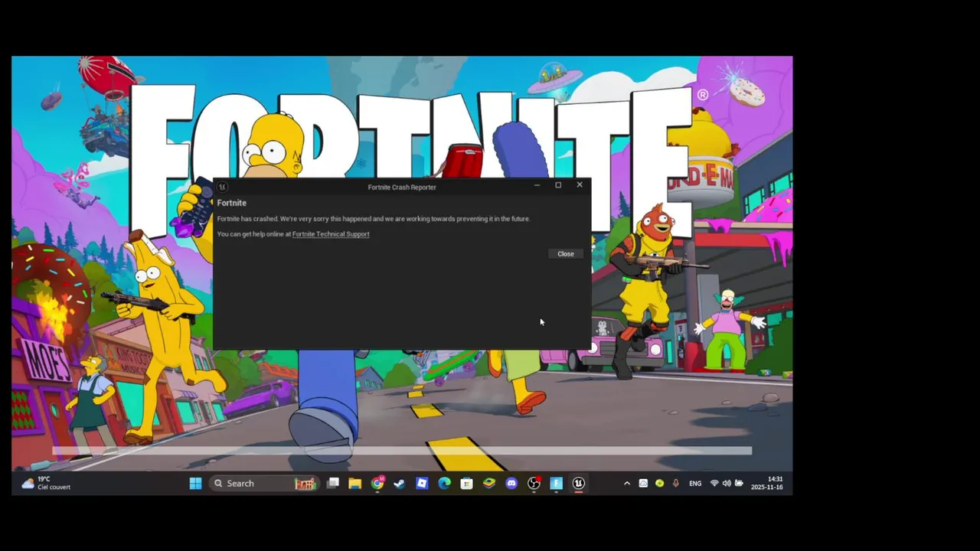Screen dimensions: 980x551
Task: Open the Fortnite Technical Support link
Action: [x=331, y=234]
